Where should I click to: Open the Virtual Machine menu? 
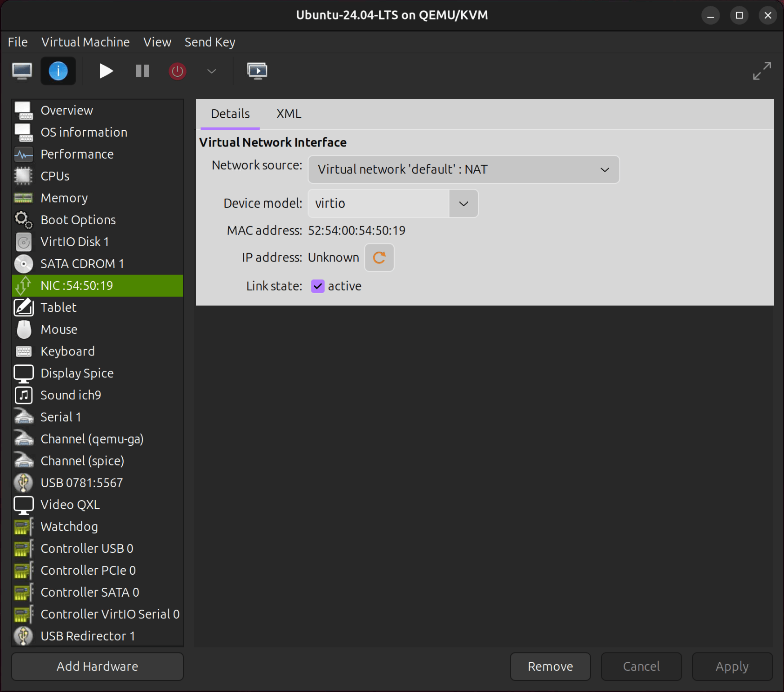click(x=85, y=42)
